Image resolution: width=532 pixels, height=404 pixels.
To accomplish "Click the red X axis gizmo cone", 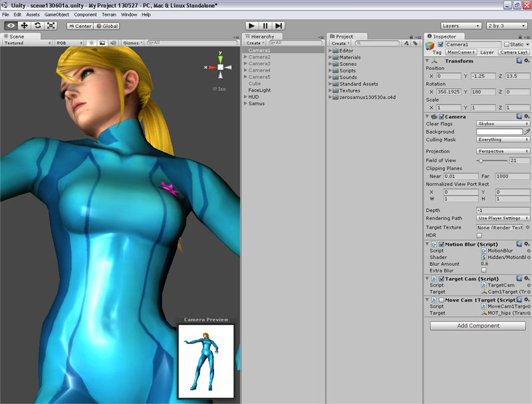I will (212, 68).
